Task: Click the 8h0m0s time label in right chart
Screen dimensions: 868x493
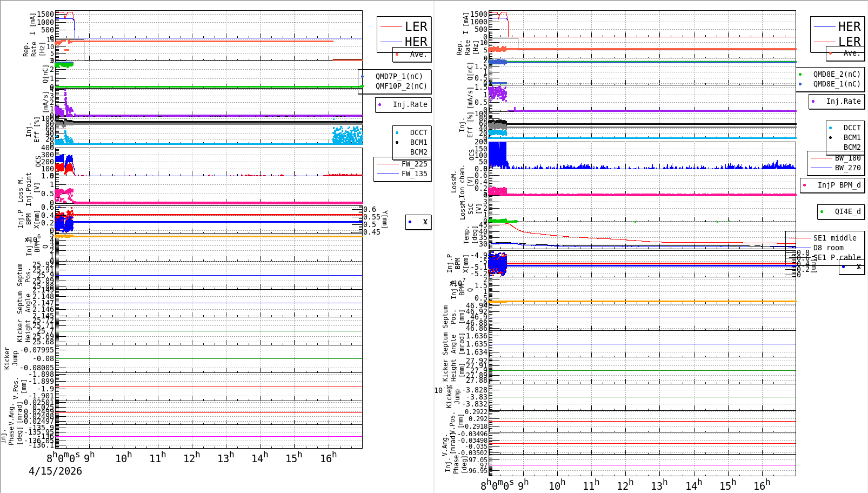Action: pyautogui.click(x=497, y=485)
